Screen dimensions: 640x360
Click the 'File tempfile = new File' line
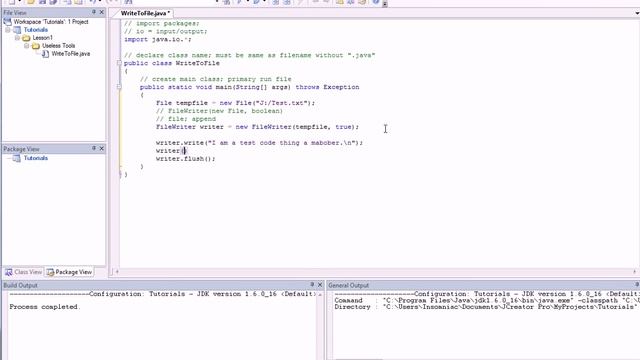[x=236, y=103]
